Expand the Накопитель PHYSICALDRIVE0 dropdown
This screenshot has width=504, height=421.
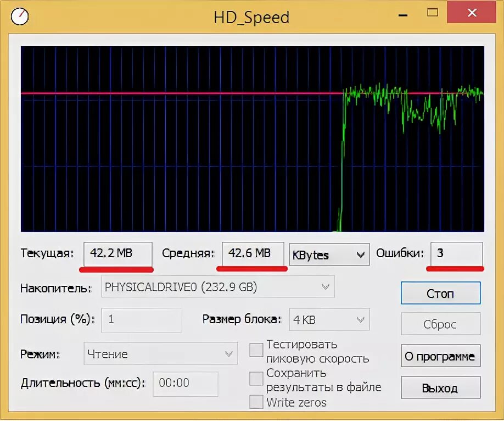coord(218,286)
